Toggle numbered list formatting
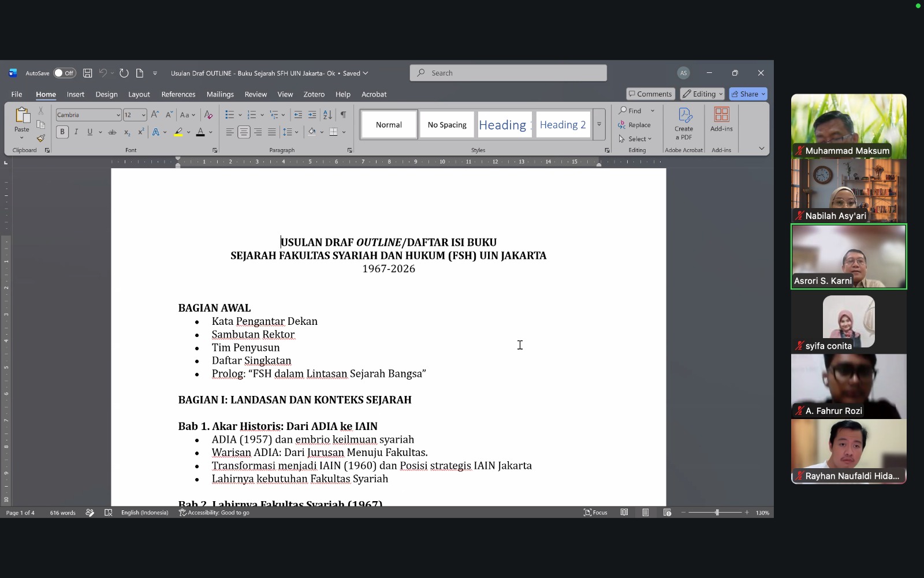 [252, 114]
